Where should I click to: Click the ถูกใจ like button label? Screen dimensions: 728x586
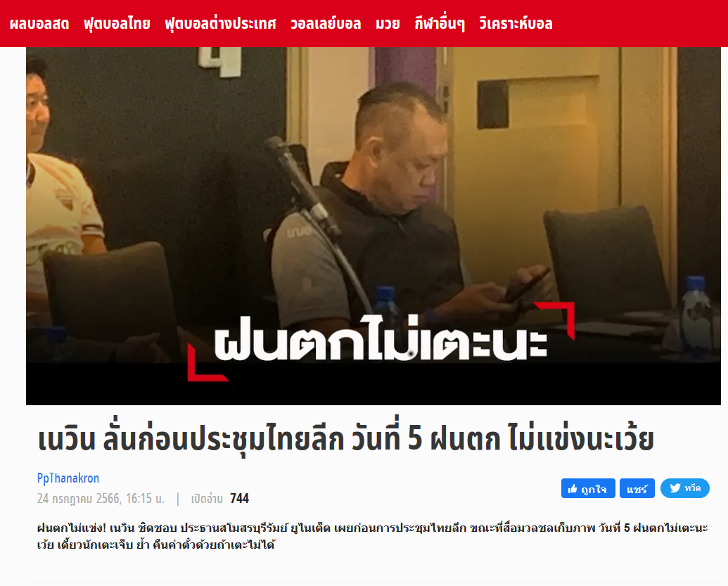594,489
